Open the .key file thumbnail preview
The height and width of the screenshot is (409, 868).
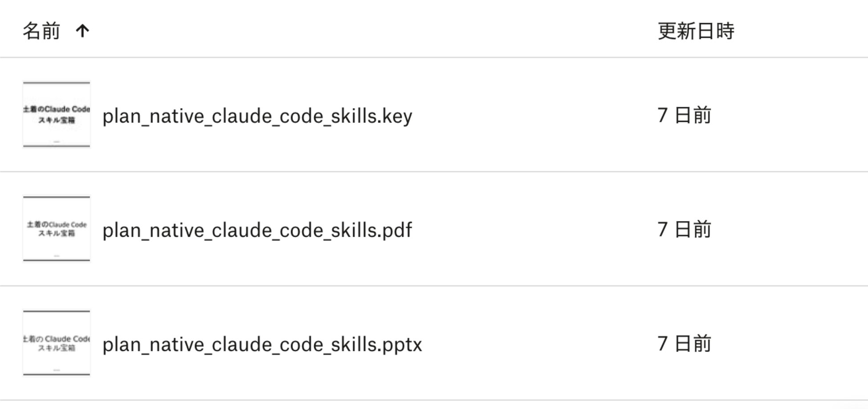pos(57,114)
